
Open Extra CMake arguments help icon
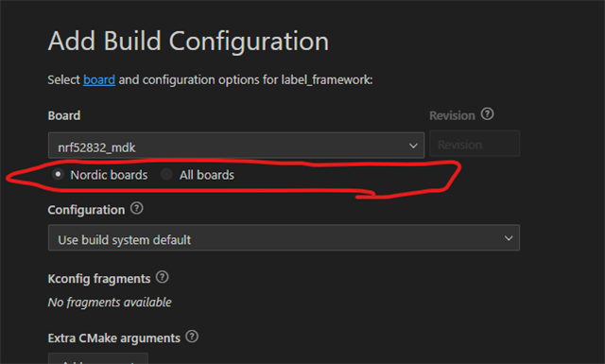[192, 337]
